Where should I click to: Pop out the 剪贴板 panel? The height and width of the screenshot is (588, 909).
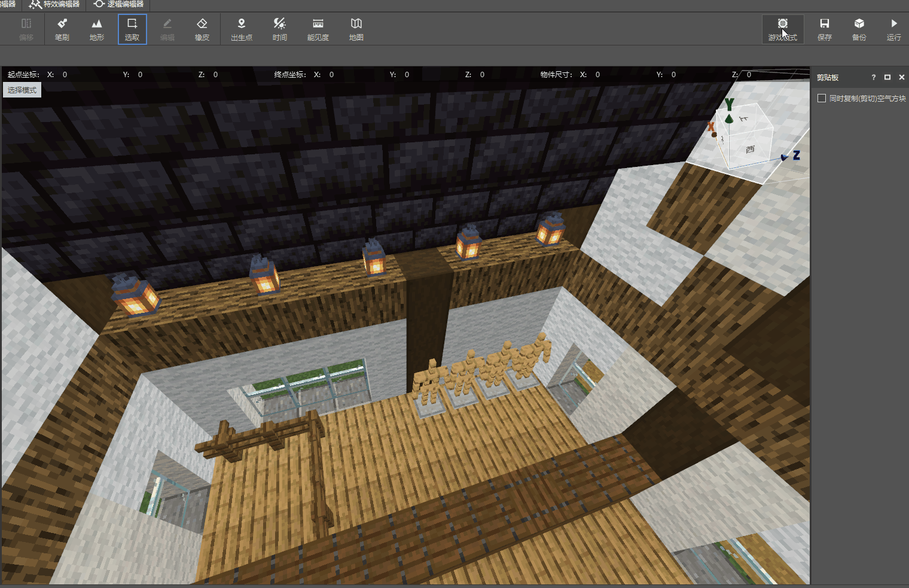887,77
